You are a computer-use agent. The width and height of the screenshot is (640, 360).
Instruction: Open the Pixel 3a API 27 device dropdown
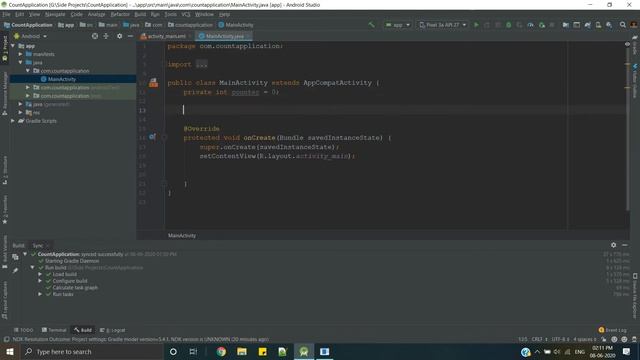click(442, 25)
